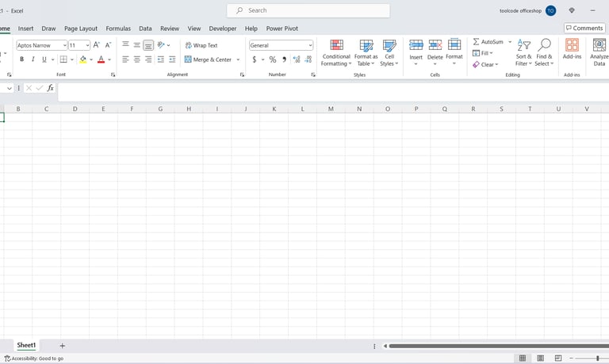Toggle Wrap Text

pos(201,45)
